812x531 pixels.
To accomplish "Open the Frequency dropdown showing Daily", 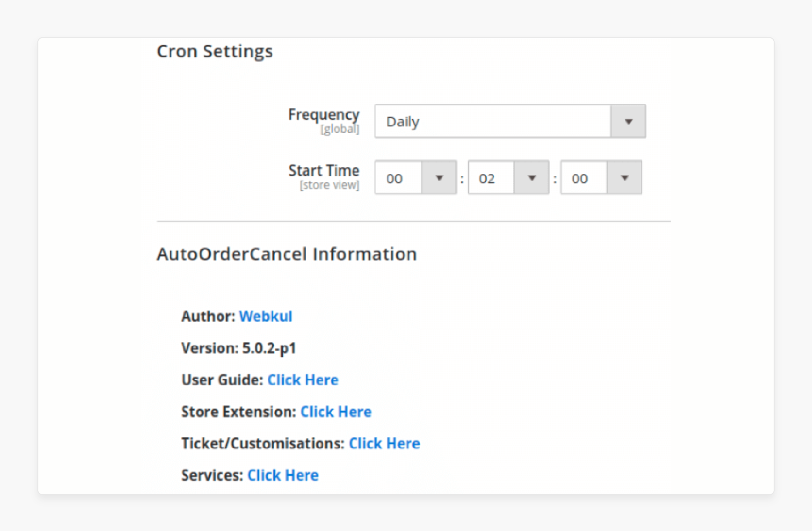I will tap(510, 121).
